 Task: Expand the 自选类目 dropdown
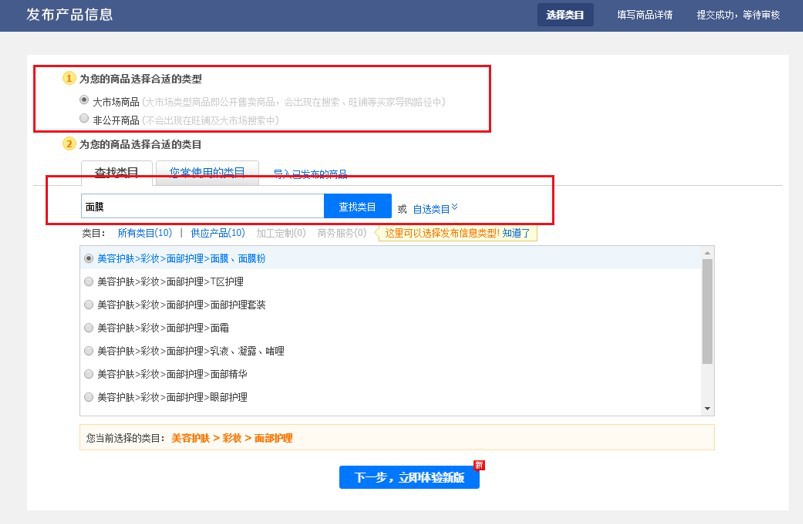(435, 209)
